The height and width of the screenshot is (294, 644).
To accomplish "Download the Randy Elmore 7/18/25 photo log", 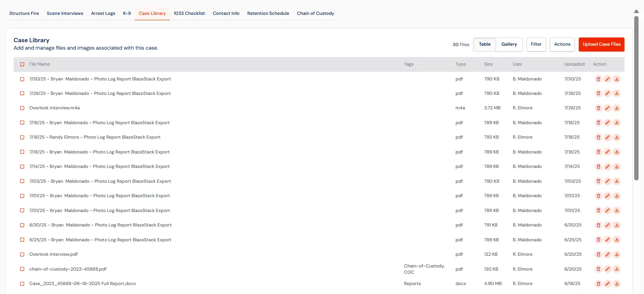I will click(x=617, y=137).
